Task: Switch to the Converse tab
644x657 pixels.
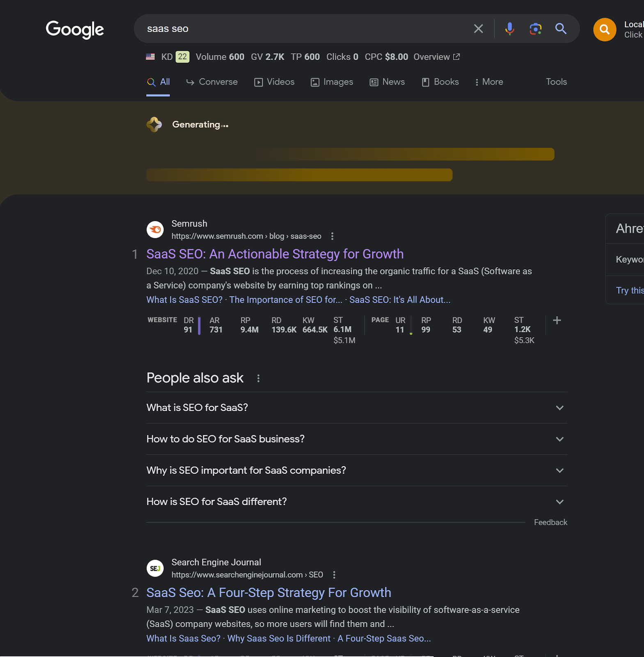Action: coord(212,82)
